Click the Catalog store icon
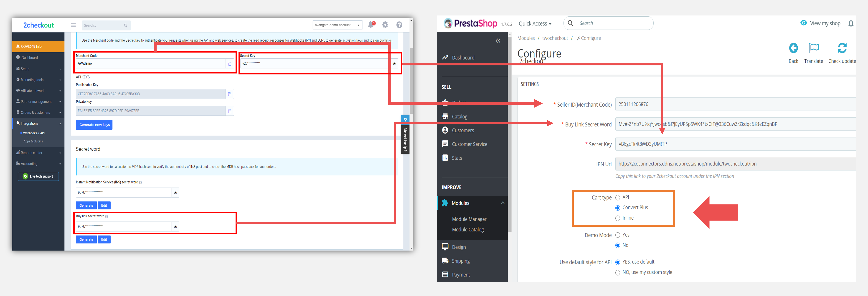Image resolution: width=868 pixels, height=296 pixels. (445, 116)
